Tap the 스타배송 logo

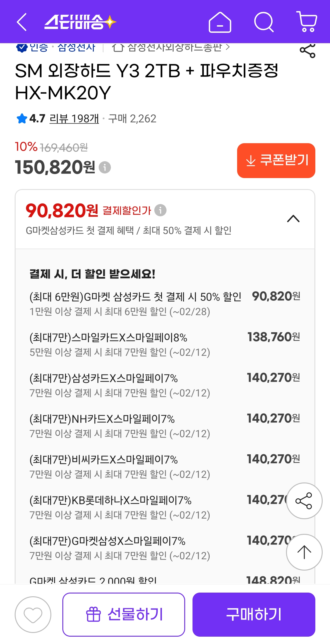80,22
